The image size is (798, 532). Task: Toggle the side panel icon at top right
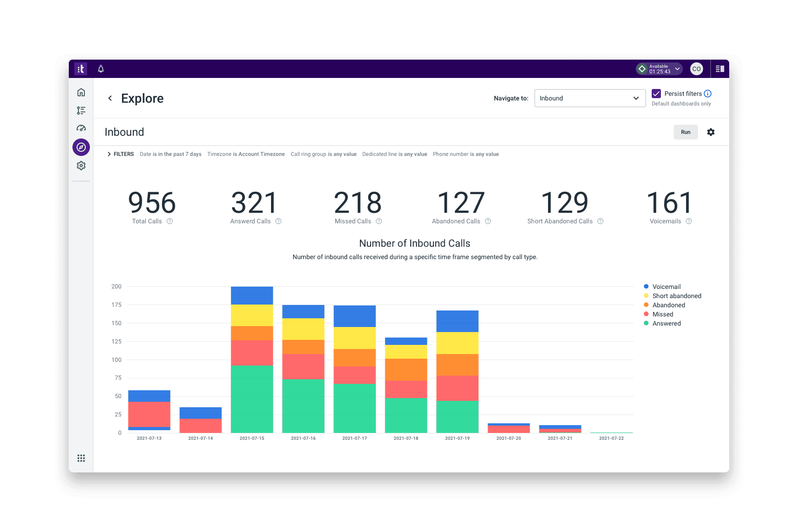720,69
